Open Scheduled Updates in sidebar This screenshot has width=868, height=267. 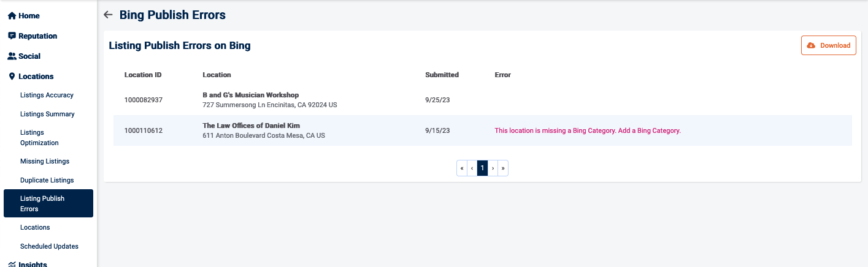[x=49, y=246]
